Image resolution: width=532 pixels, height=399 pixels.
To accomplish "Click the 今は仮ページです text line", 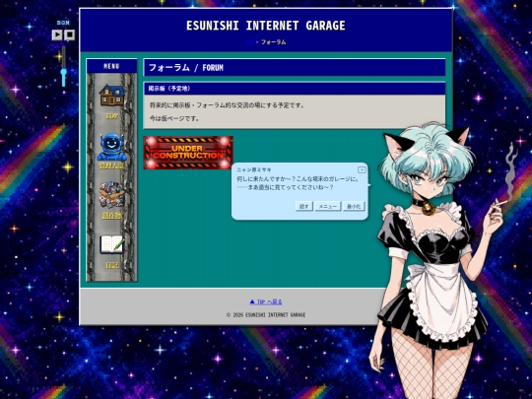I will coord(174,118).
